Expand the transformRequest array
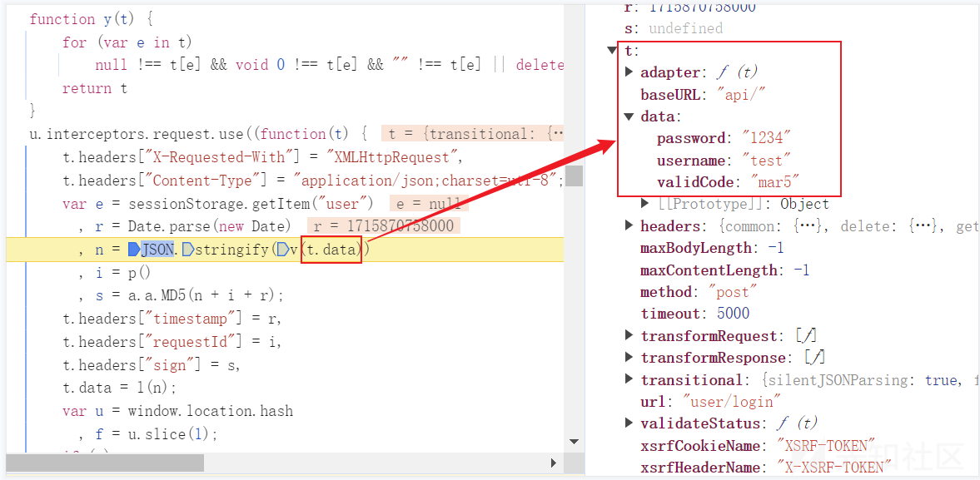This screenshot has height=480, width=980. coord(629,336)
